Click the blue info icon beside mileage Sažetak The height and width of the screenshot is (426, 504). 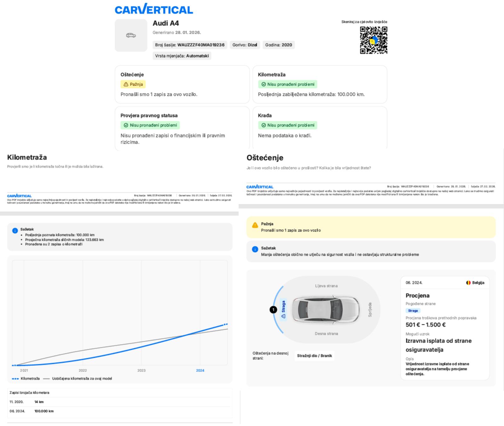point(15,231)
